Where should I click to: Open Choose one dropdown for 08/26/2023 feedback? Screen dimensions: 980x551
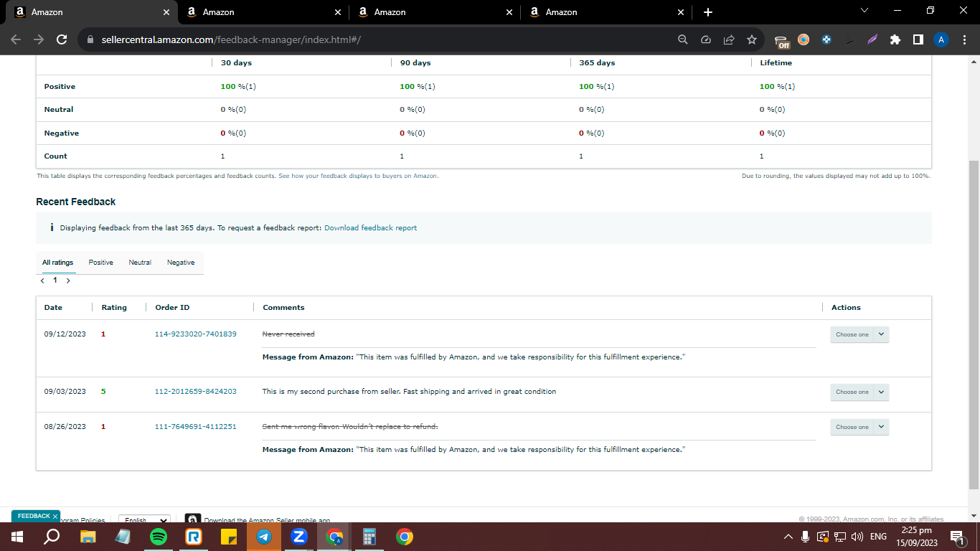[x=859, y=427]
